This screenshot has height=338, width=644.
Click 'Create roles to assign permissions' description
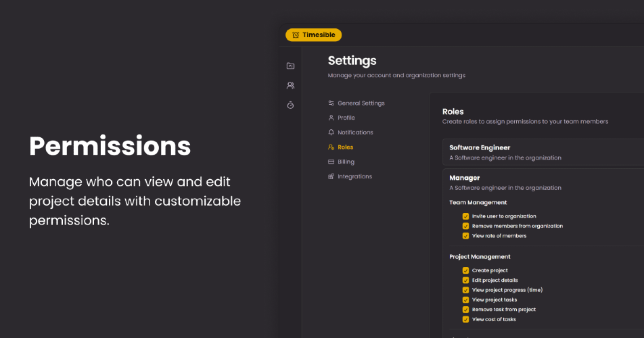(x=526, y=122)
